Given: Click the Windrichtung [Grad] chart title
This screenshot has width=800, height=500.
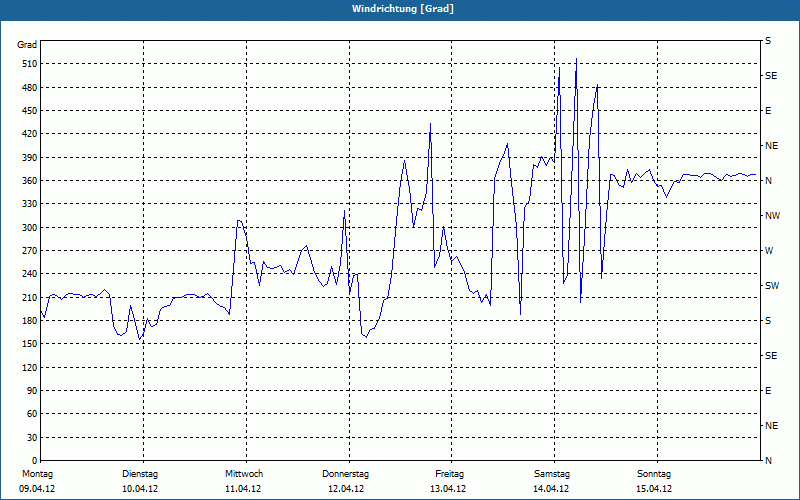Looking at the screenshot, I should [403, 9].
